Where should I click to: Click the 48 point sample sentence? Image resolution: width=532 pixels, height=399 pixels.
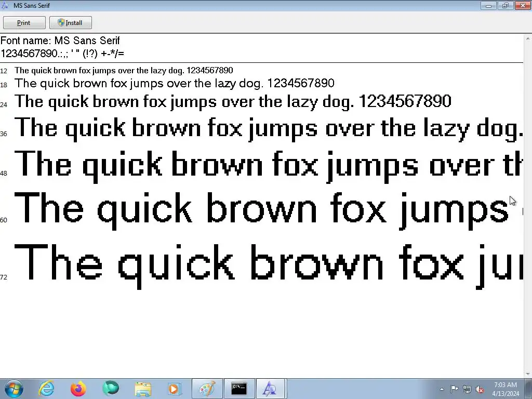tap(268, 166)
